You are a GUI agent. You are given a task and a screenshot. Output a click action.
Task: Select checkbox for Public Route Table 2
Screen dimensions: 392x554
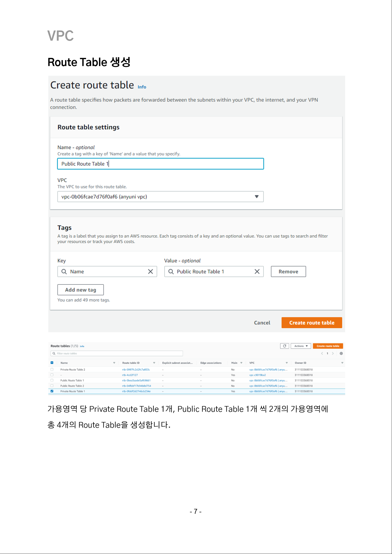[52, 386]
